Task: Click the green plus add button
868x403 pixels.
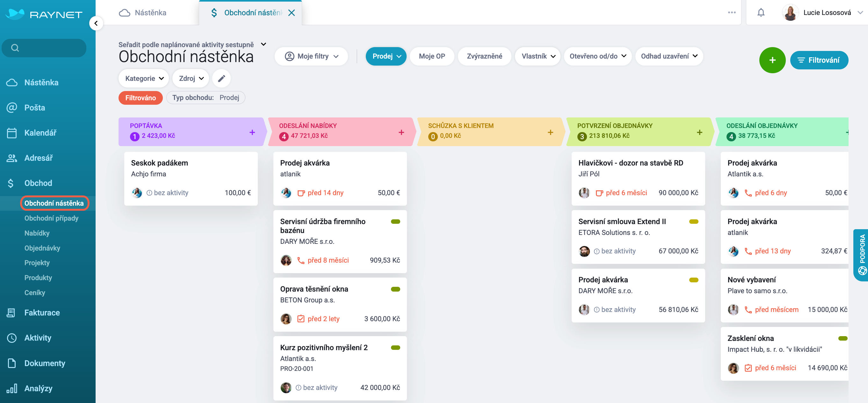Action: tap(772, 60)
